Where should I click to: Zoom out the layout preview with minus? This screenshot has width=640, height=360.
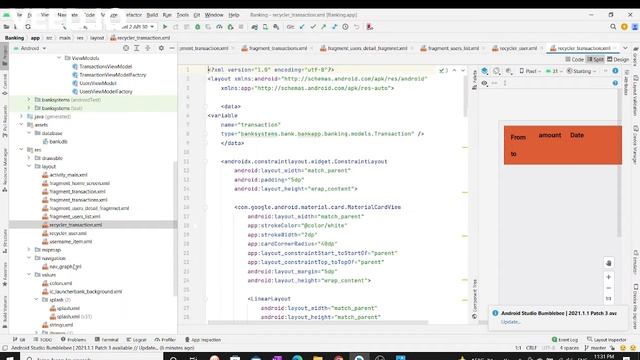609,288
